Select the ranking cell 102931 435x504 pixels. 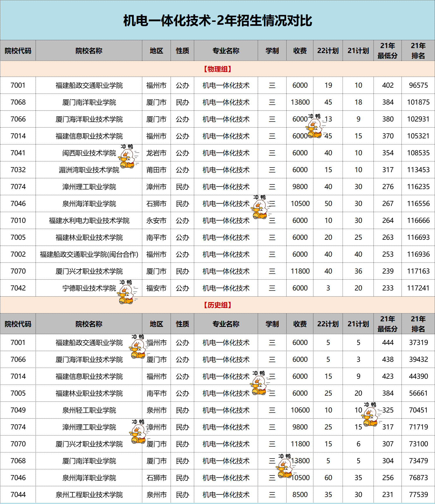coord(418,119)
